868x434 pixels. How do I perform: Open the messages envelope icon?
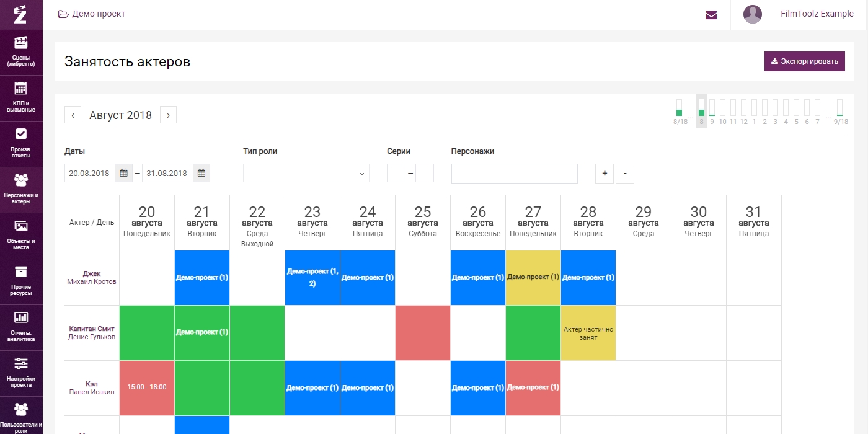[x=711, y=15]
